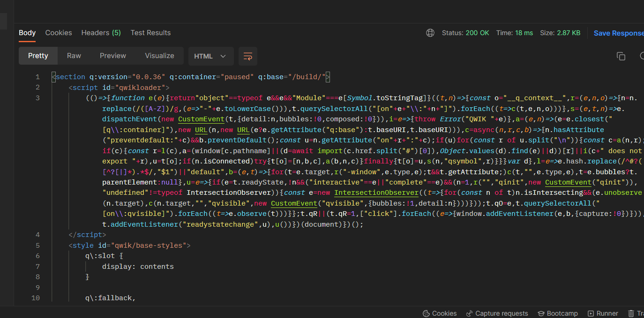This screenshot has height=318, width=644.
Task: Copy response with the copy icon
Action: coord(621,56)
